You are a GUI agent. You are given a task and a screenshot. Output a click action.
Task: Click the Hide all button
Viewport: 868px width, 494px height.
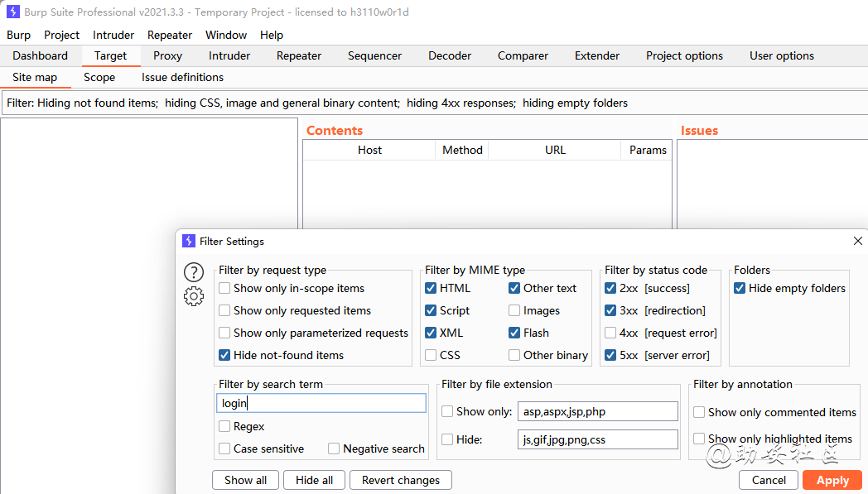coord(315,480)
